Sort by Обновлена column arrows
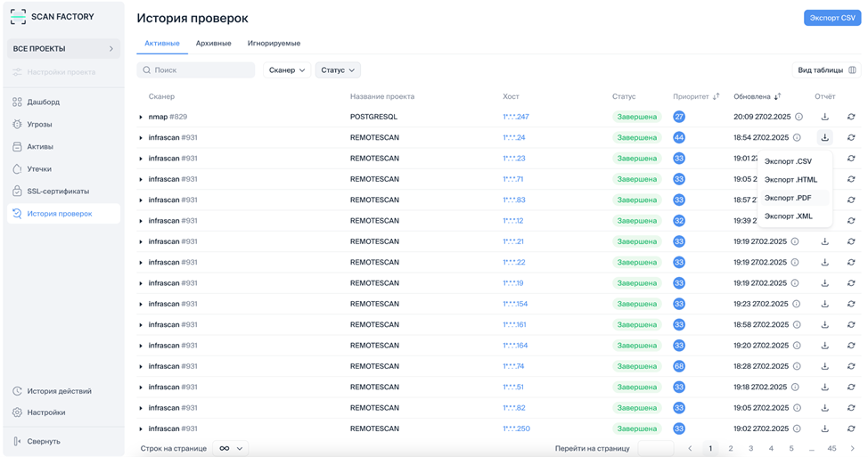The width and height of the screenshot is (868, 457). point(777,96)
